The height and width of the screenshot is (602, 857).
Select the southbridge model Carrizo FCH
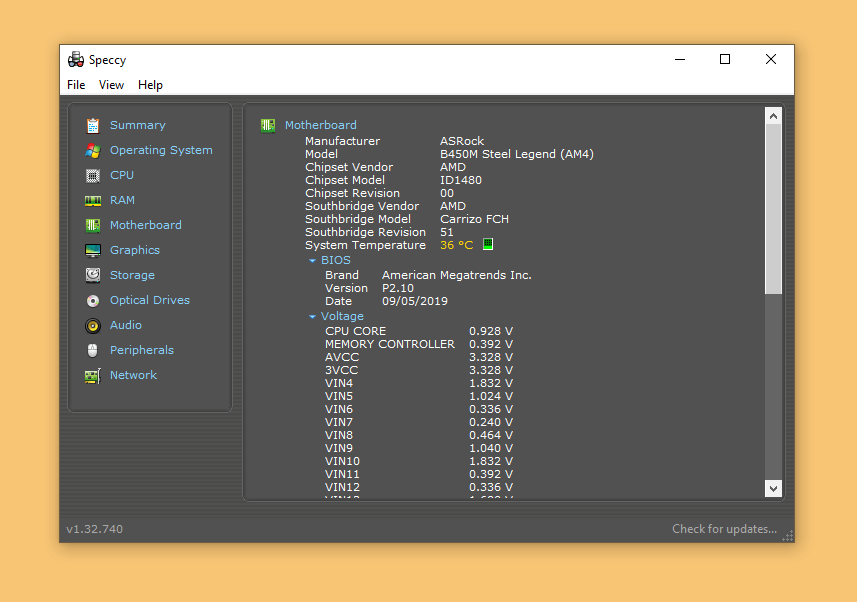click(474, 219)
